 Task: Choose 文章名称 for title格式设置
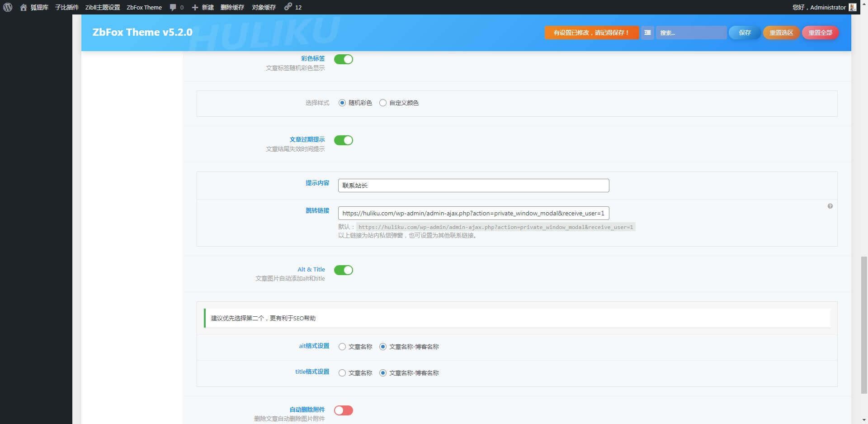342,373
